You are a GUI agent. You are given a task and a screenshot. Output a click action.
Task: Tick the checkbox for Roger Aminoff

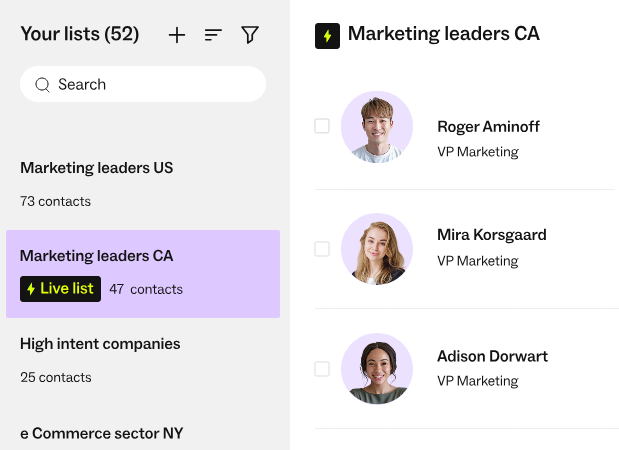click(x=322, y=126)
